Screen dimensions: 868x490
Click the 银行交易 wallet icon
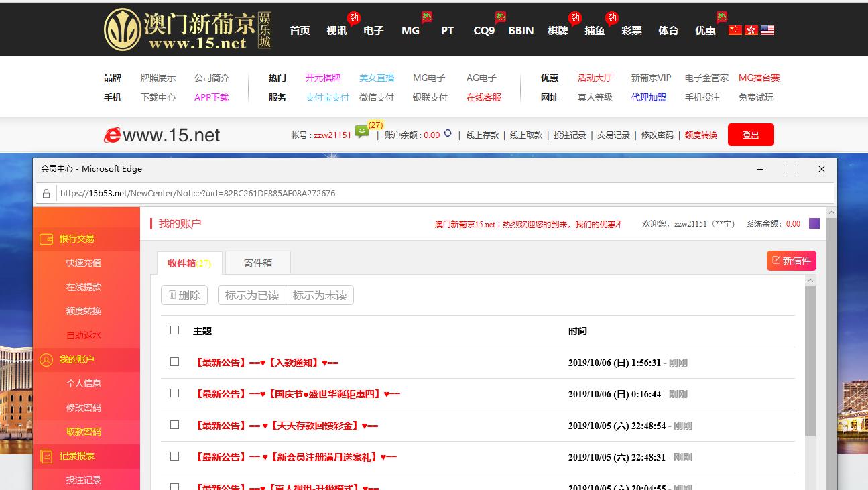tap(46, 239)
